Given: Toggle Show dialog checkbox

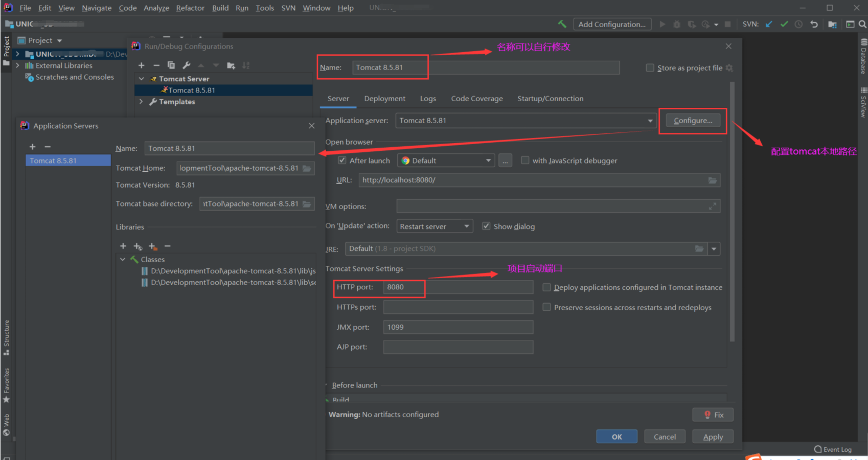Looking at the screenshot, I should click(x=486, y=226).
